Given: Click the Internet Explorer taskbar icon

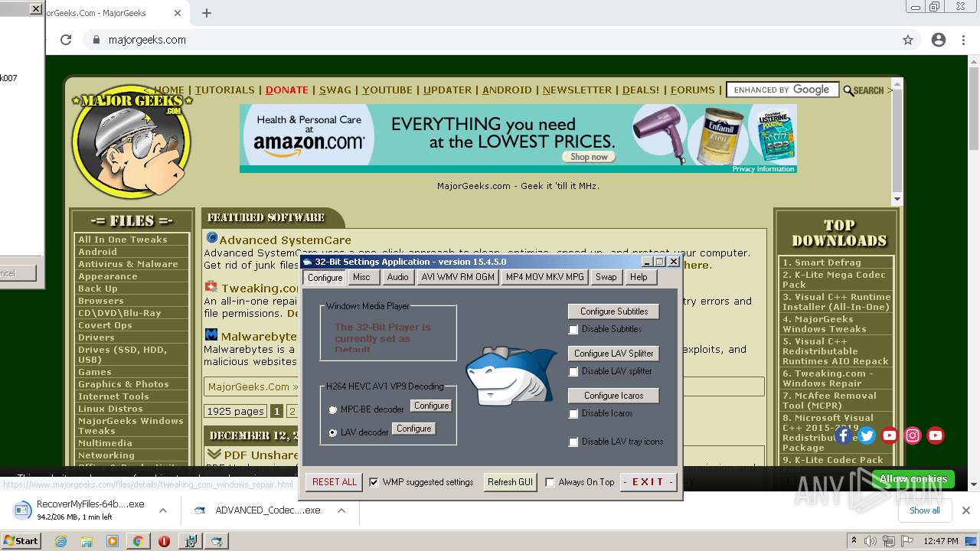Looking at the screenshot, I should coord(60,541).
